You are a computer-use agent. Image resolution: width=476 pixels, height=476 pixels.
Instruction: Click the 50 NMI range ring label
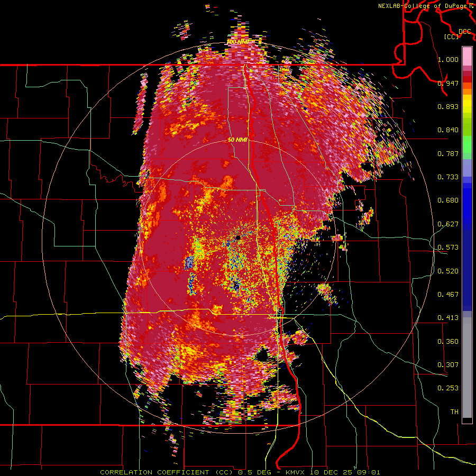tap(237, 140)
